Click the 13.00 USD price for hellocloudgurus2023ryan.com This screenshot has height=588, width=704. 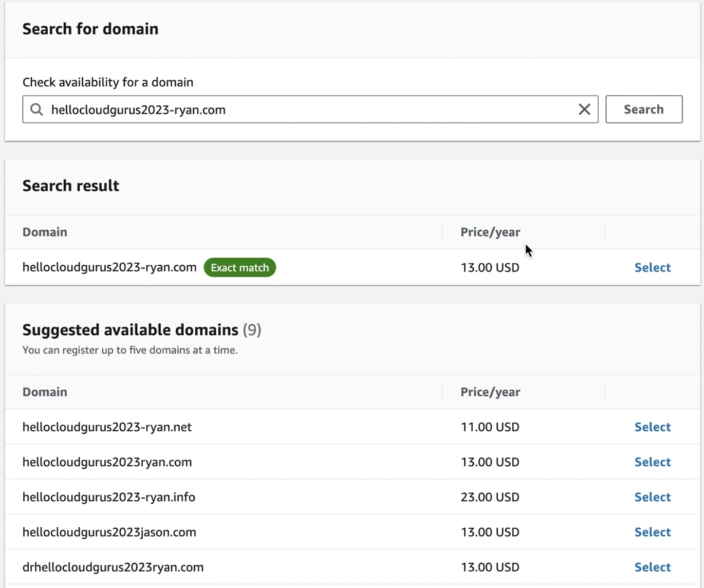coord(490,462)
